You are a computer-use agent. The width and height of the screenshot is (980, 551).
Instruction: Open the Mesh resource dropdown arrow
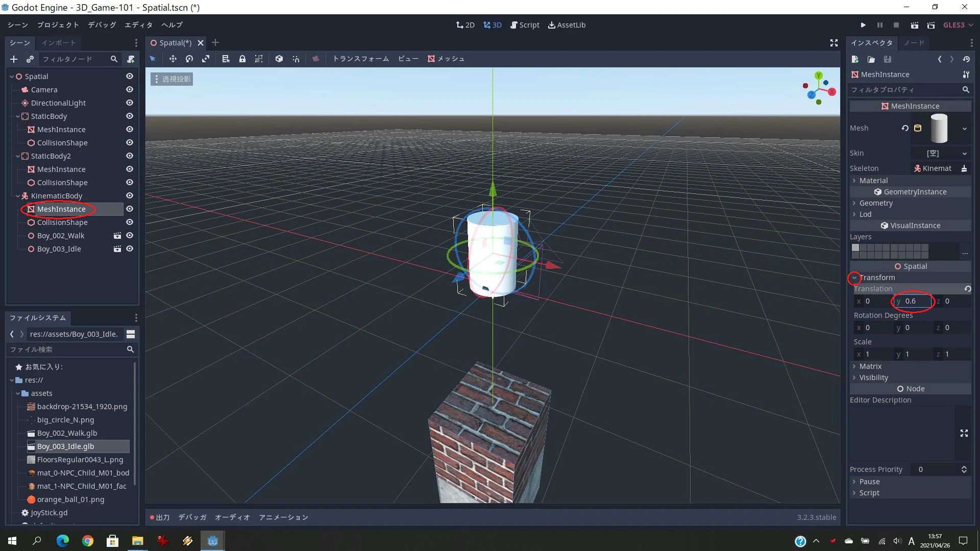[964, 129]
